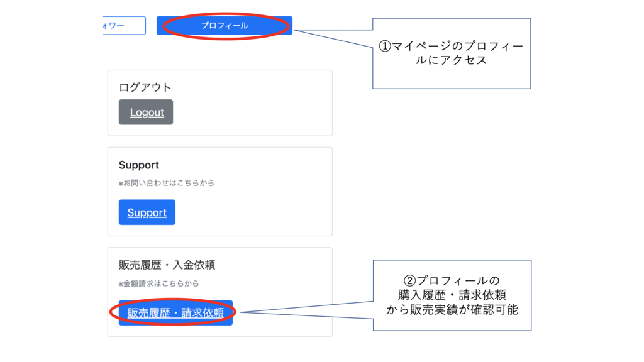Click the circled number ② in callout
644x362 pixels.
pos(409,280)
